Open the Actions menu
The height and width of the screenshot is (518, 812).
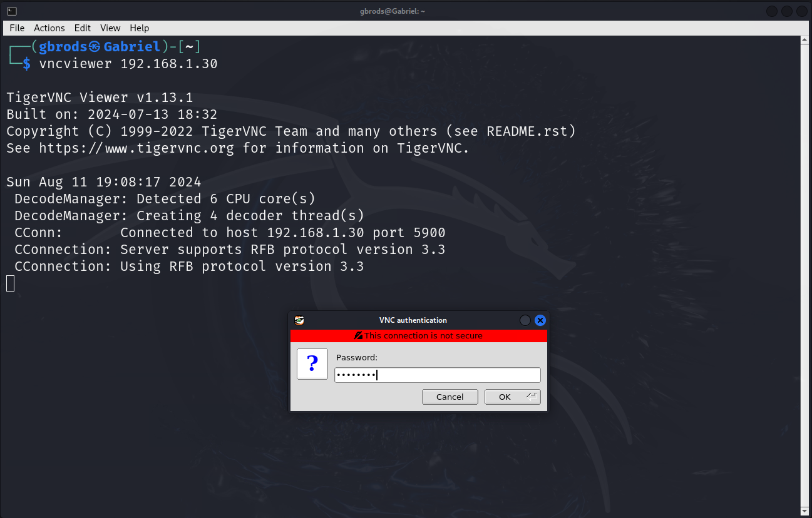click(x=49, y=28)
